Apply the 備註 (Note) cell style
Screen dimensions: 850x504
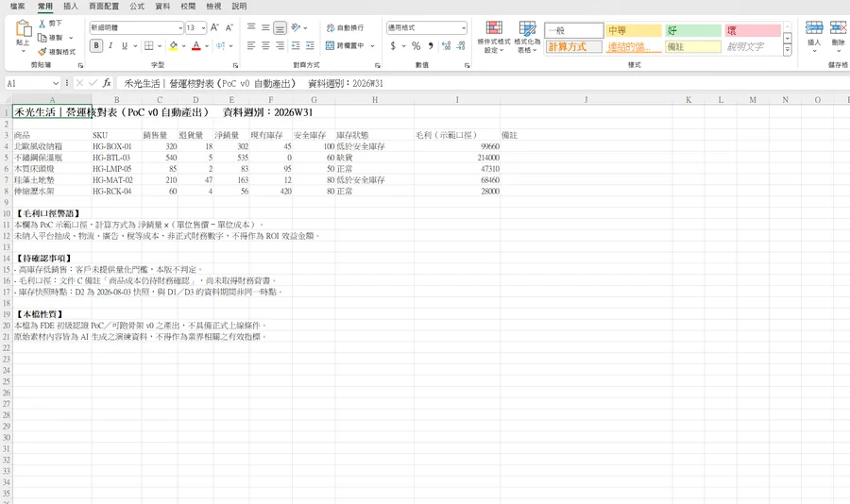point(693,46)
